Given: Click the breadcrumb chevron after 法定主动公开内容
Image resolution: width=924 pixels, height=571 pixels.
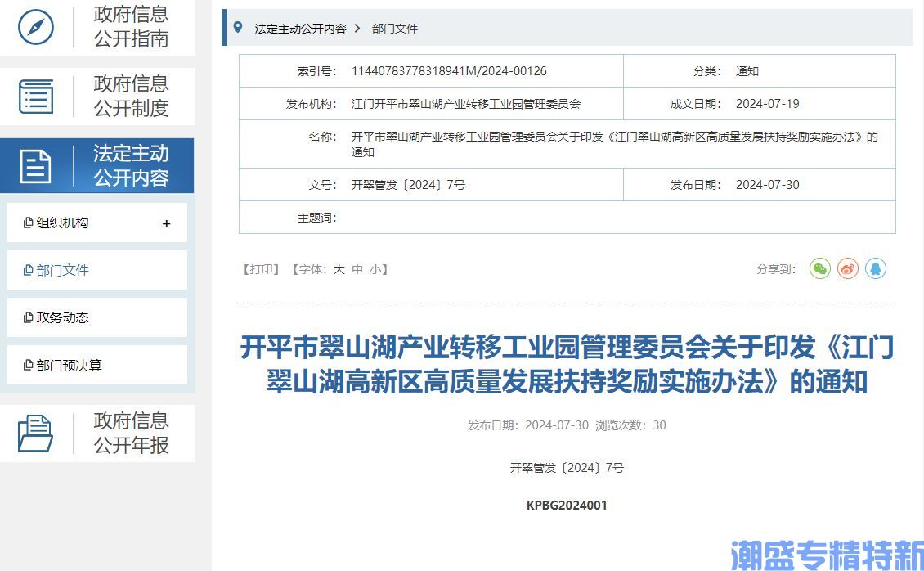Looking at the screenshot, I should 357,28.
